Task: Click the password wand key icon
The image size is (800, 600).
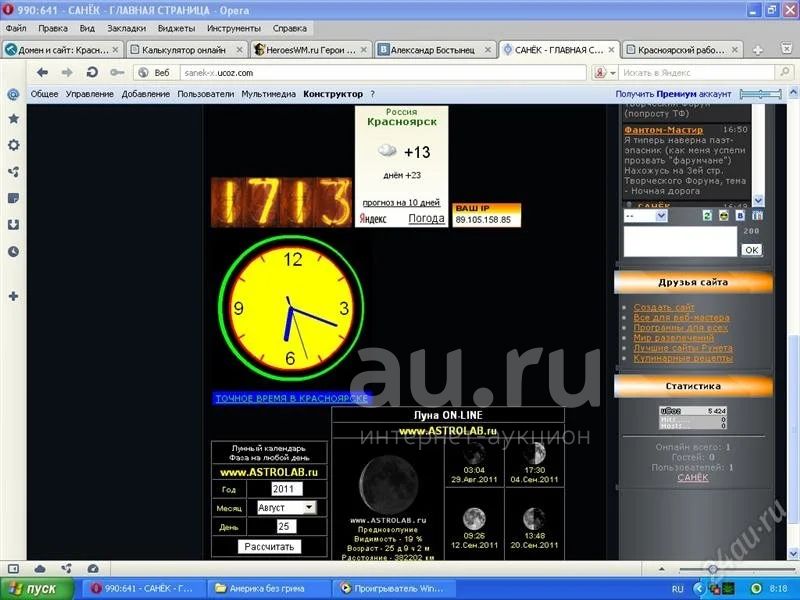Action: (117, 73)
